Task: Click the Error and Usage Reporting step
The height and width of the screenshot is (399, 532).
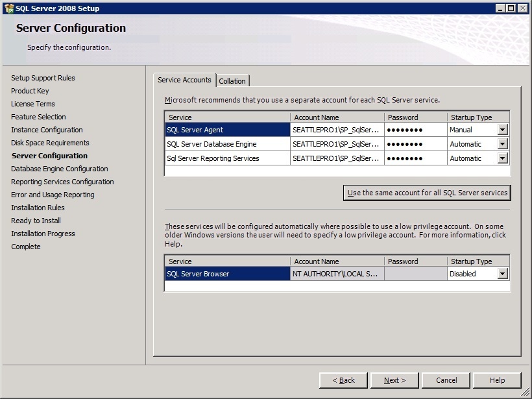Action: tap(53, 195)
